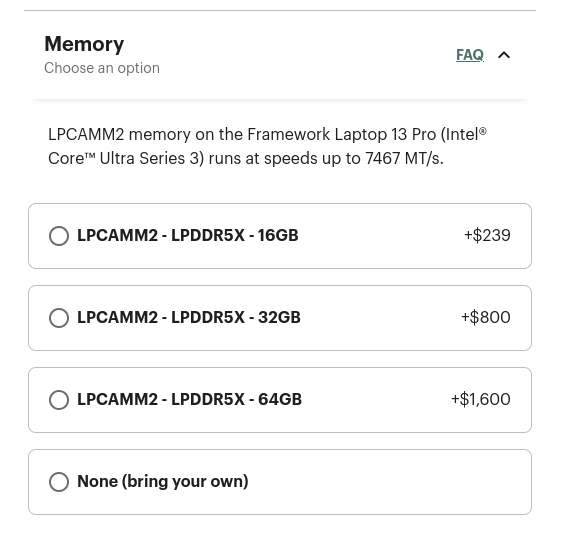Select the 16GB LPDDR5X radio button
This screenshot has height=536, width=575.
59,236
